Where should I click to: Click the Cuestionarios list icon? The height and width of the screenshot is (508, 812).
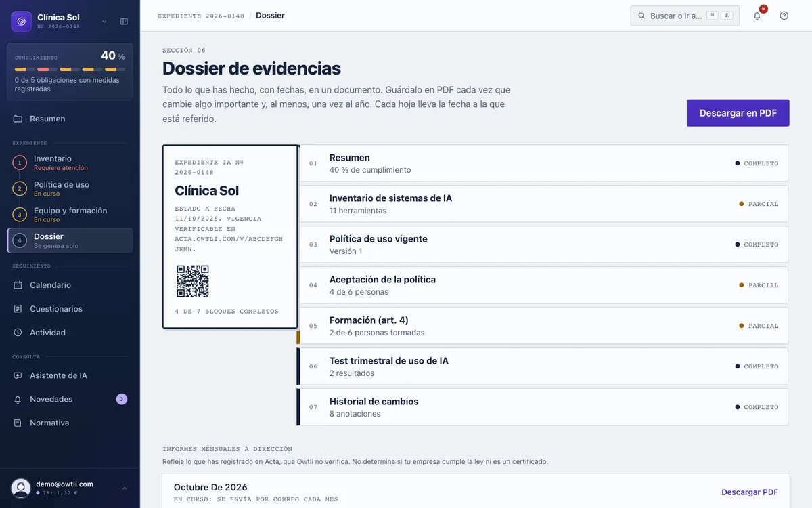pos(18,309)
